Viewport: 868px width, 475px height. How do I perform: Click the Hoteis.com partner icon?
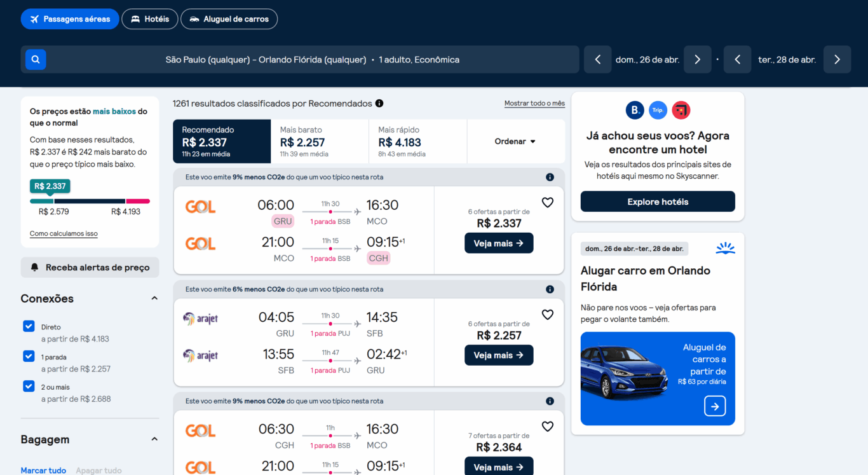coord(681,109)
